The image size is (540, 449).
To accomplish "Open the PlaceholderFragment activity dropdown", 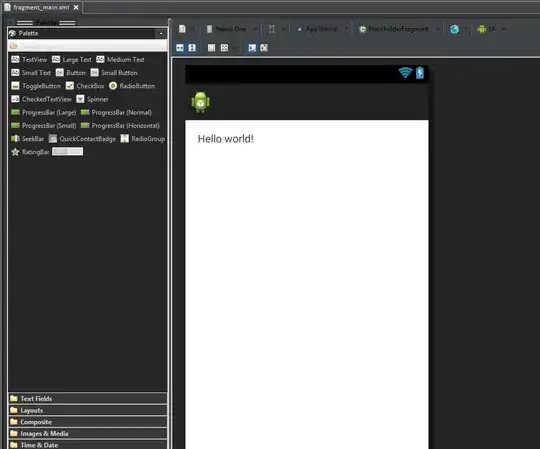I will (399, 29).
